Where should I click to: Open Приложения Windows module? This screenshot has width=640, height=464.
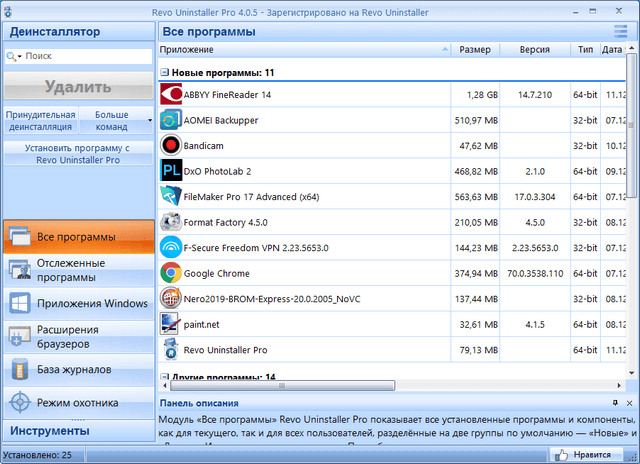pyautogui.click(x=79, y=304)
